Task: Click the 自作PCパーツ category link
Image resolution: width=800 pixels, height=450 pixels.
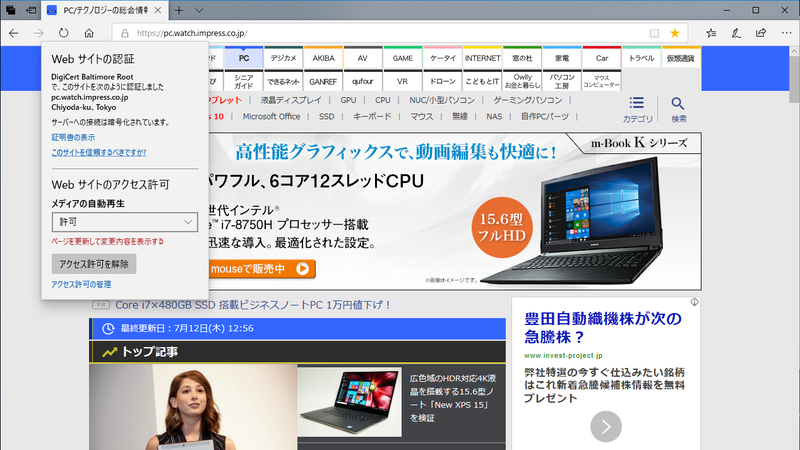Action: point(545,117)
